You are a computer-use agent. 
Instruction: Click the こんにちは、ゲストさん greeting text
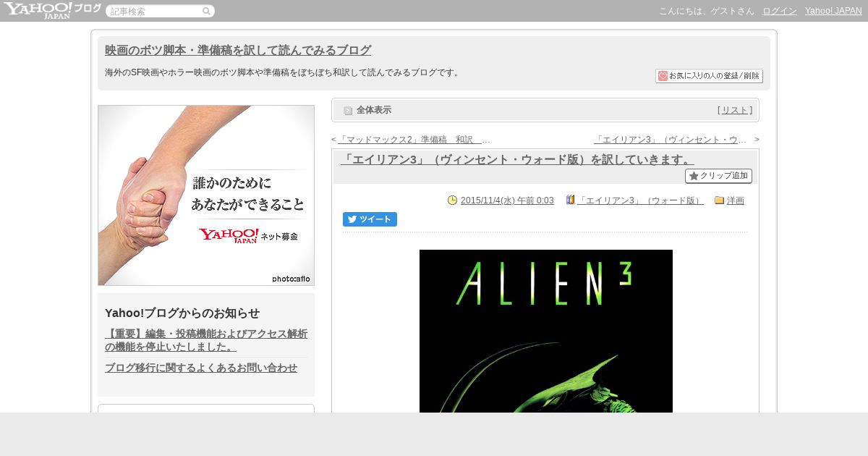[x=707, y=11]
